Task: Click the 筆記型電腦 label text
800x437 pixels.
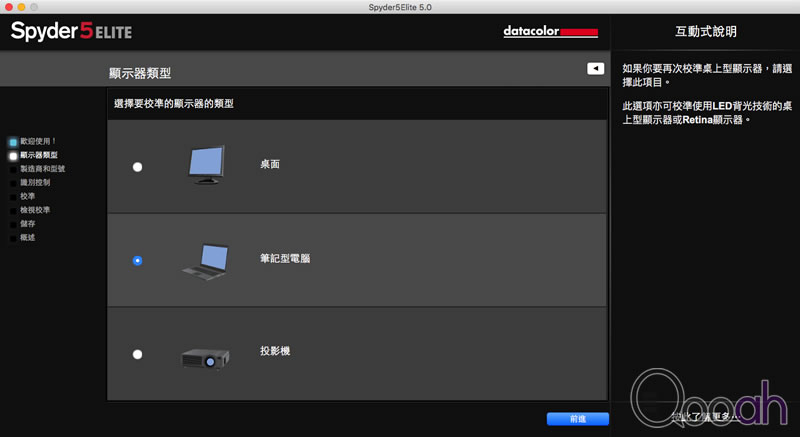Action: click(285, 259)
